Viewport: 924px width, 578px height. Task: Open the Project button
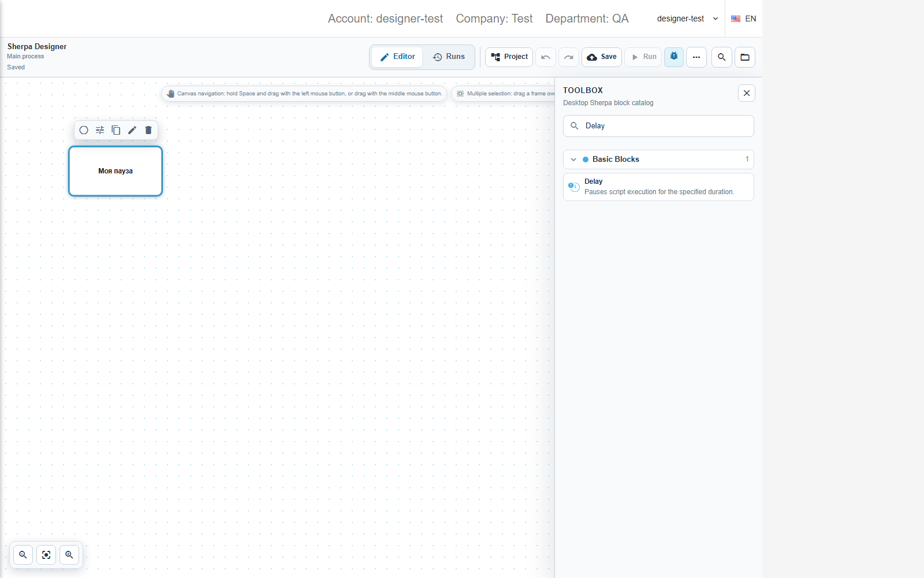(509, 57)
